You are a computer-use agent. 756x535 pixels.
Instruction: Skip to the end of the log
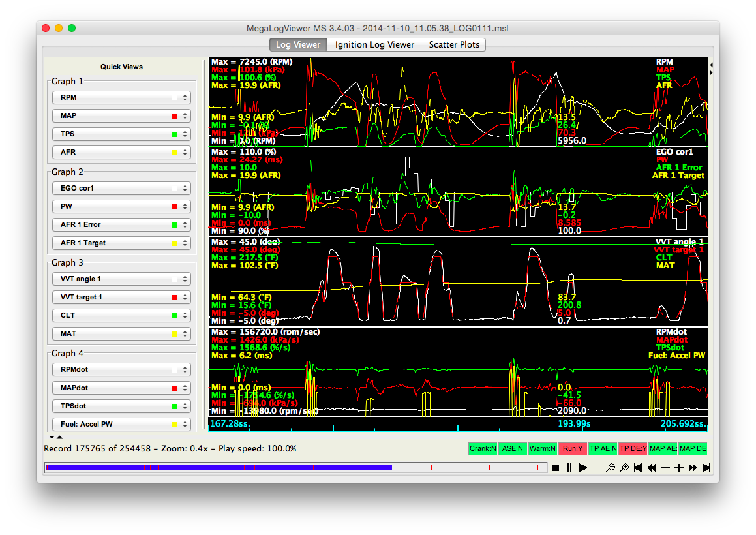coord(706,468)
